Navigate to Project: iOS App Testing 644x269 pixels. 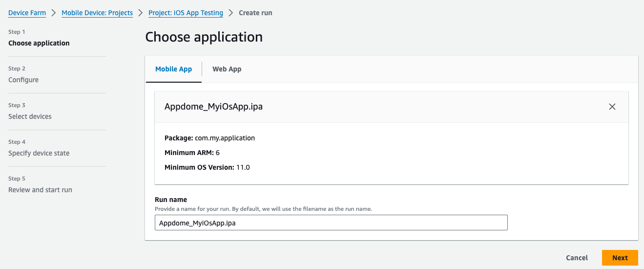[x=186, y=13]
